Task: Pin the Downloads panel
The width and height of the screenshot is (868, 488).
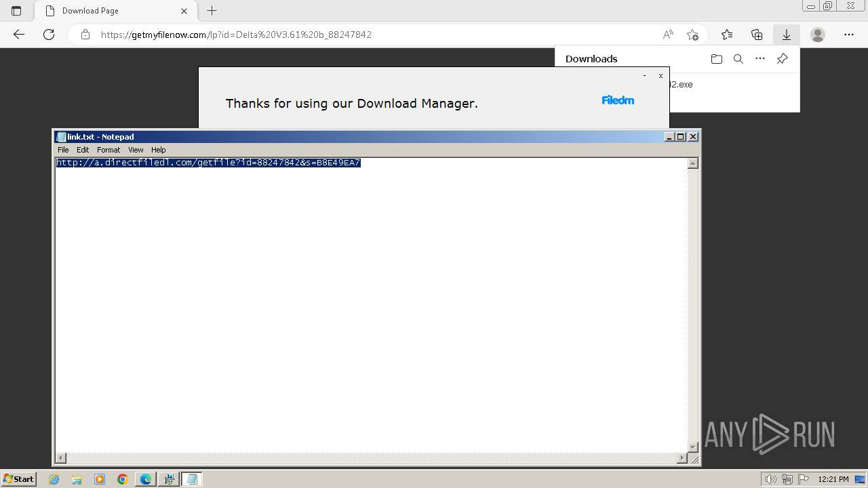Action: pyautogui.click(x=782, y=59)
